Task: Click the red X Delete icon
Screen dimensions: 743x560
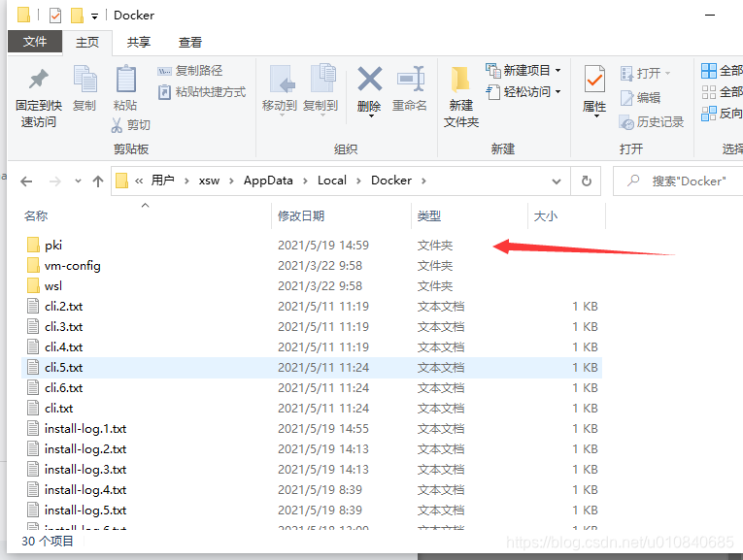Action: point(370,79)
